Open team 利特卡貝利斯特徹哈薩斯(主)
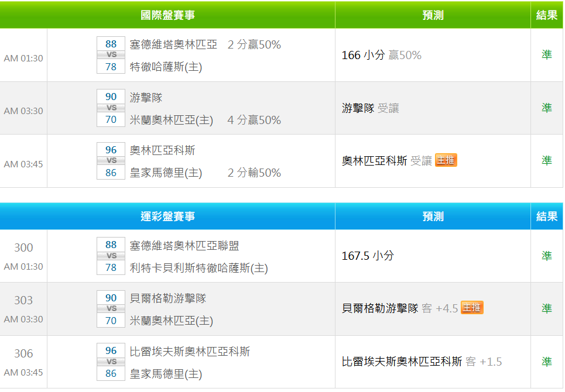The height and width of the screenshot is (392, 565). (198, 268)
